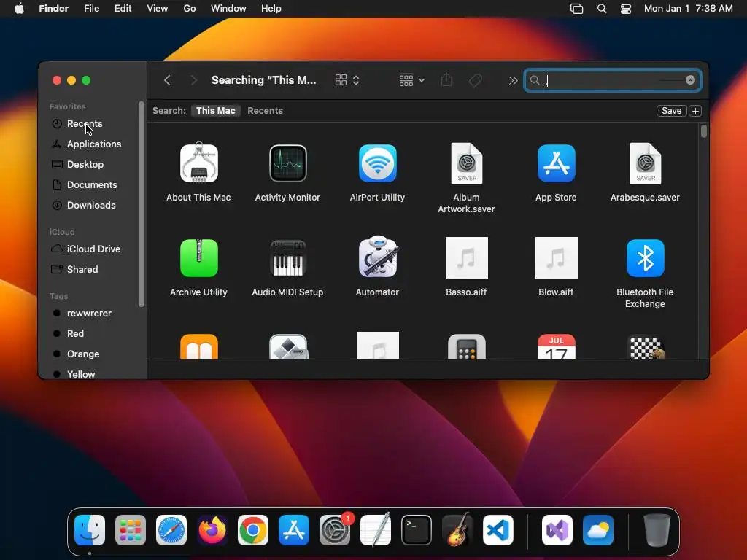
Task: Select the Arabesque.saver file
Action: pos(645,163)
